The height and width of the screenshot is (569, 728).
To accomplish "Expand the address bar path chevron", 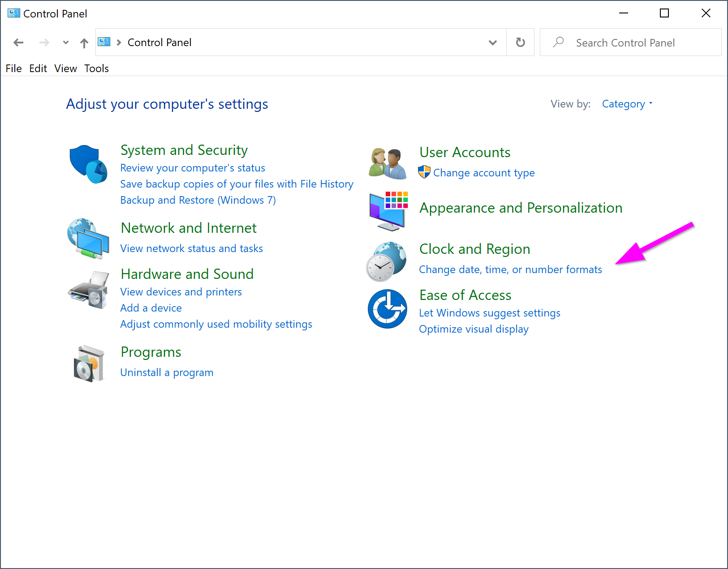I will pyautogui.click(x=119, y=43).
